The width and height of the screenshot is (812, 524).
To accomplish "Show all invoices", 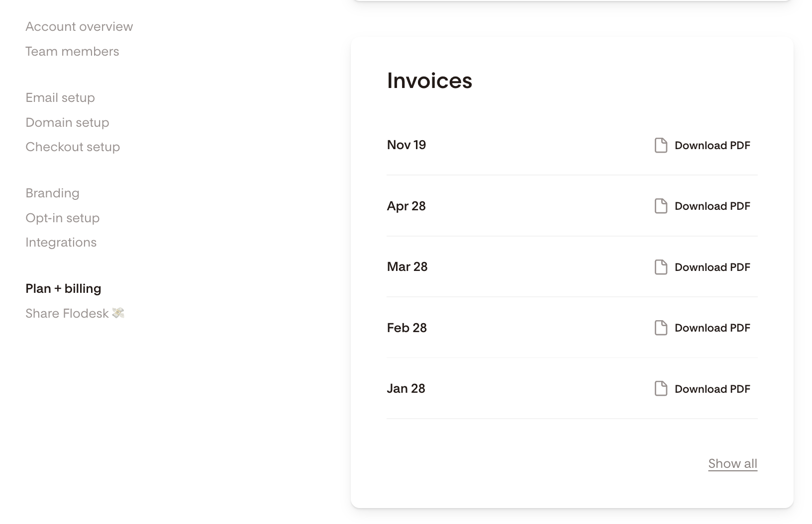I will coord(732,463).
